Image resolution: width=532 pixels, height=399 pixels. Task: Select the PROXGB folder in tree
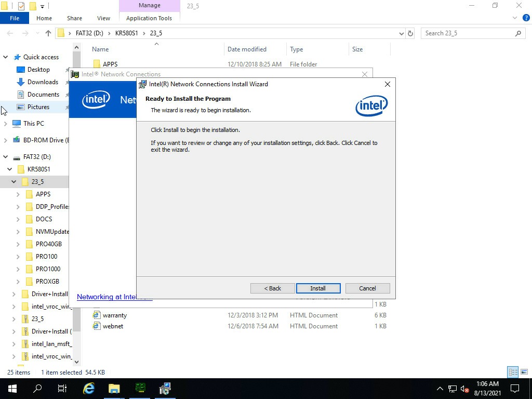pyautogui.click(x=47, y=281)
